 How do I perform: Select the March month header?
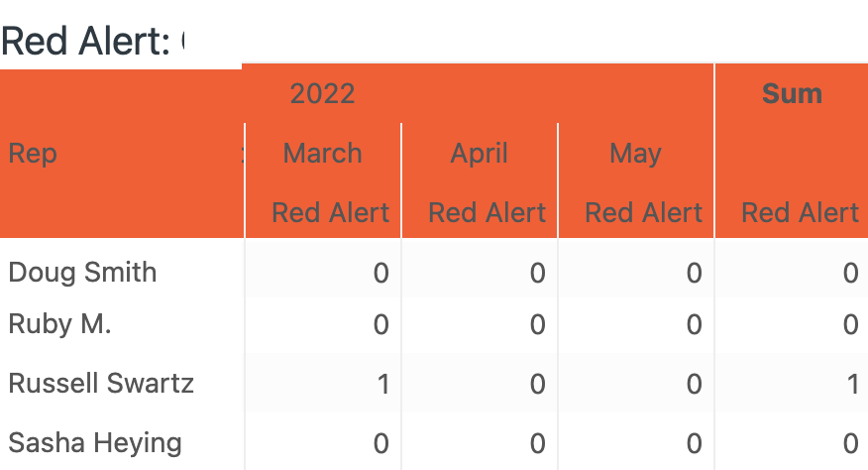(323, 154)
